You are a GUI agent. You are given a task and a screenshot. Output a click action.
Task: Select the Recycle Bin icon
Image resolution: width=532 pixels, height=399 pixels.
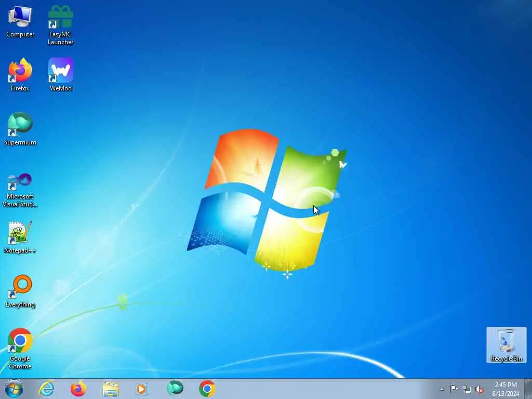pos(506,345)
